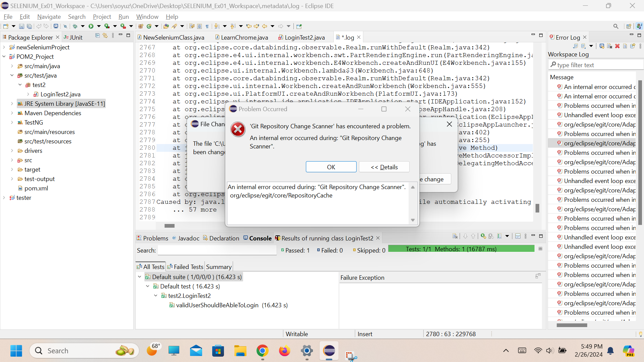644x362 pixels.
Task: Click the Debug bug icon in toolbar
Action: point(75,26)
